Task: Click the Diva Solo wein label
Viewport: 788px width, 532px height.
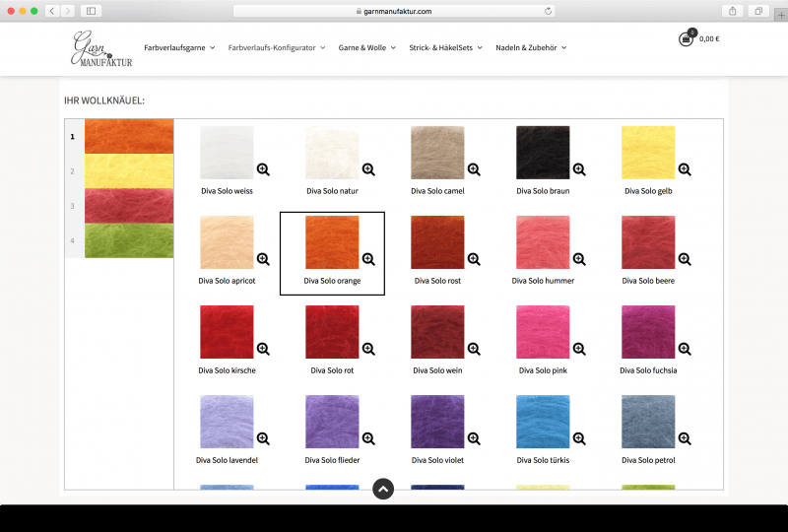Action: tap(437, 370)
